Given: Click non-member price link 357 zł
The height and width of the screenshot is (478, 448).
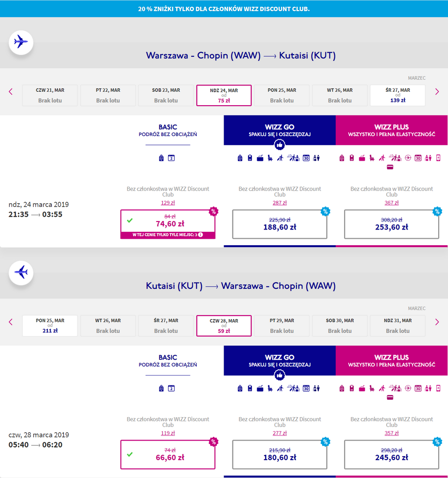Looking at the screenshot, I should 392,433.
